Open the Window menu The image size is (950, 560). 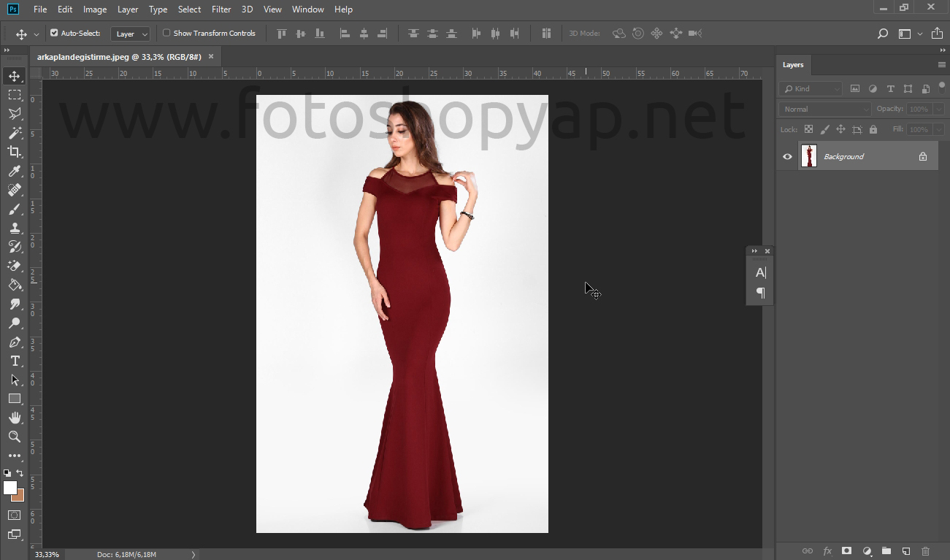click(307, 9)
